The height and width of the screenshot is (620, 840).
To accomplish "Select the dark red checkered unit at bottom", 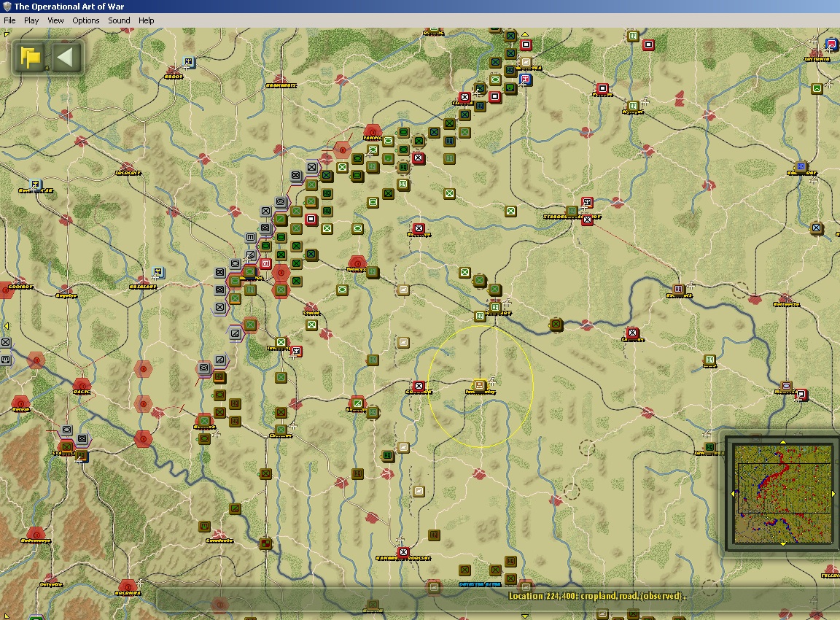I will coord(265,543).
